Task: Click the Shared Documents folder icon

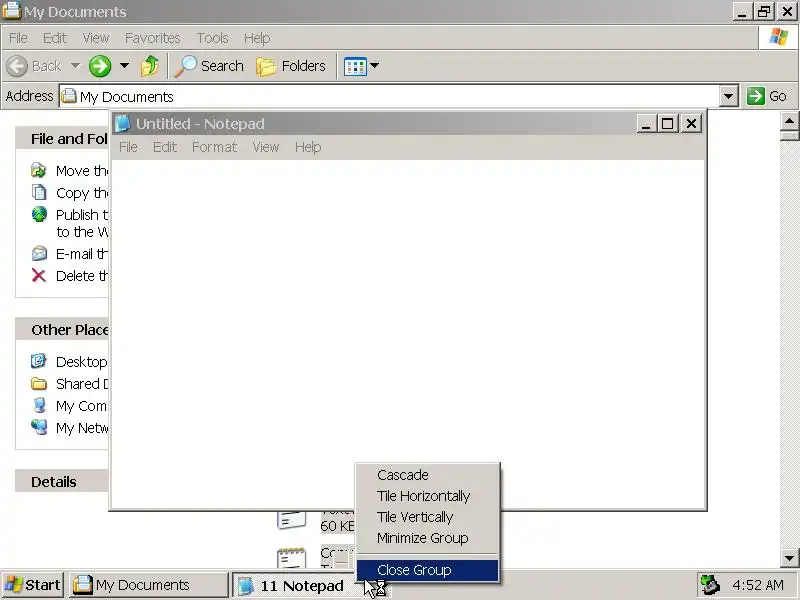Action: (x=39, y=383)
